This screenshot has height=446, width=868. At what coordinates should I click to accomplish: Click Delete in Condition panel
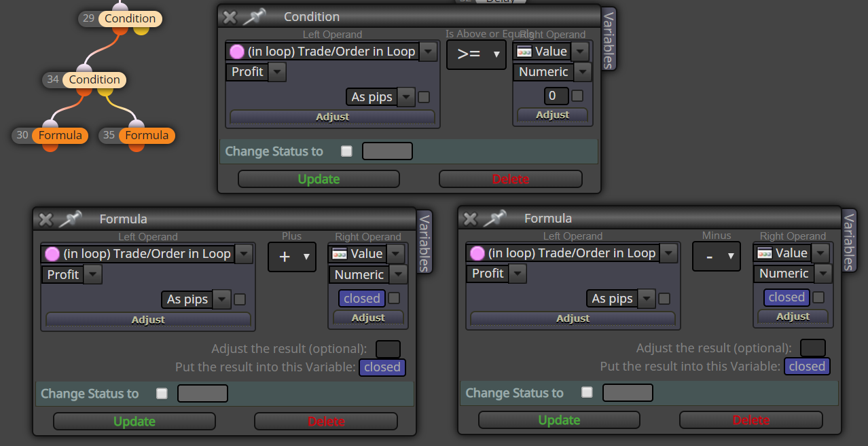tap(511, 179)
